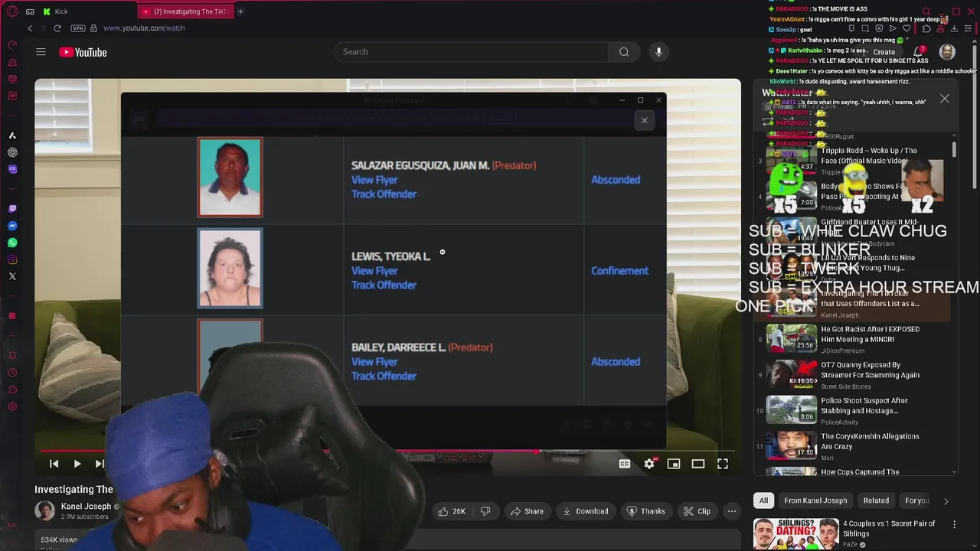
Task: Send Thanks to the creator
Action: pyautogui.click(x=646, y=511)
